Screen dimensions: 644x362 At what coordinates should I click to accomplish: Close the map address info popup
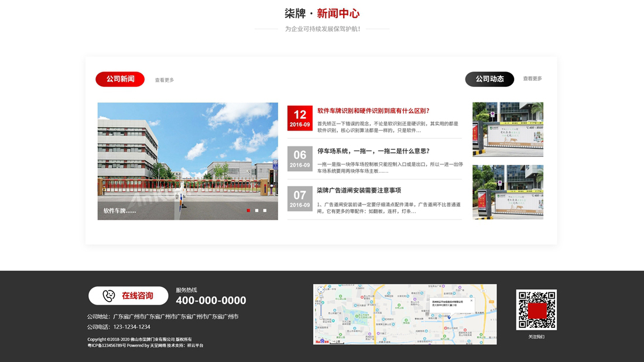tap(471, 300)
